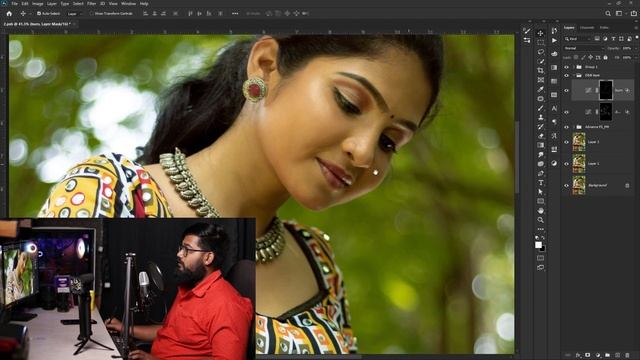Open the Filter menu
This screenshot has height=360, width=640.
[x=91, y=4]
